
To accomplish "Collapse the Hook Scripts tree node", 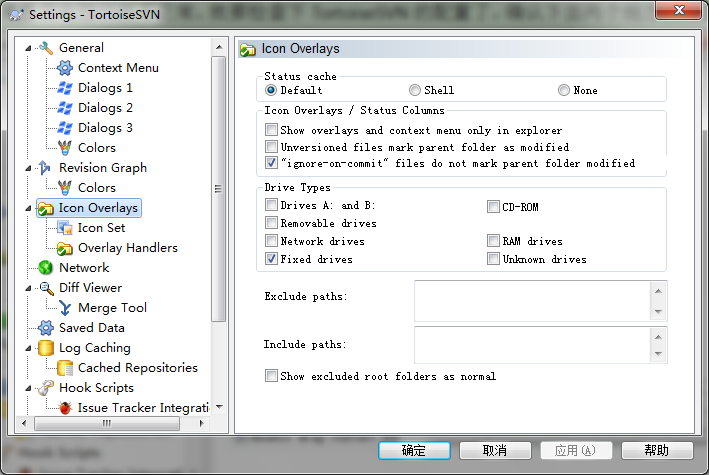I will click(x=28, y=388).
